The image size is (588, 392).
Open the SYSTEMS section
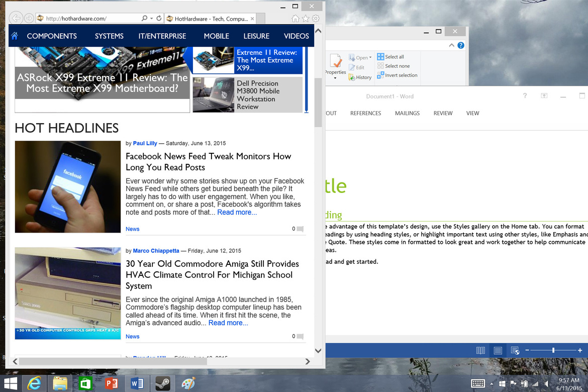109,36
